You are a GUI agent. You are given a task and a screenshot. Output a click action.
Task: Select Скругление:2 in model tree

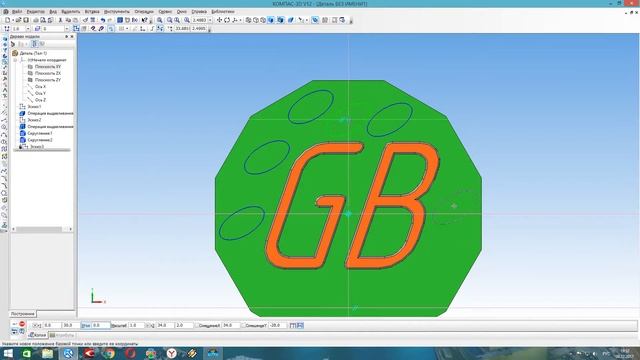(x=40, y=140)
